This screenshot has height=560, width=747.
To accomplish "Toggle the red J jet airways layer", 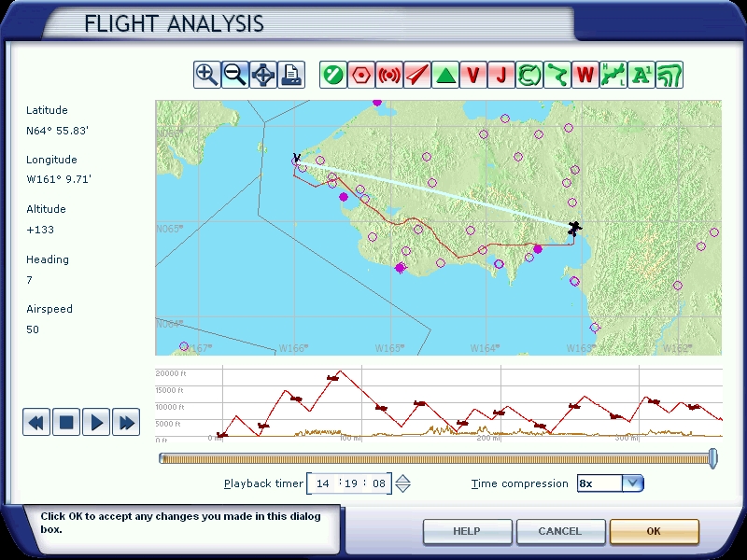I will 501,75.
